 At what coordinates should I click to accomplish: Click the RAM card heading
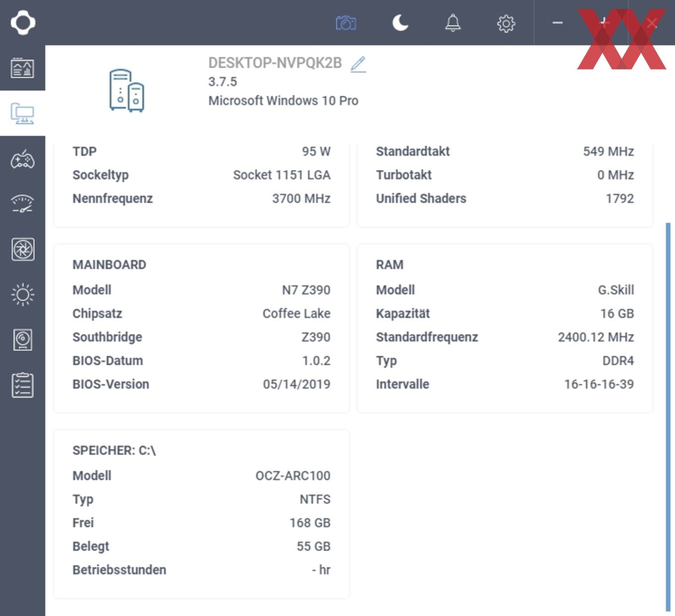(390, 265)
